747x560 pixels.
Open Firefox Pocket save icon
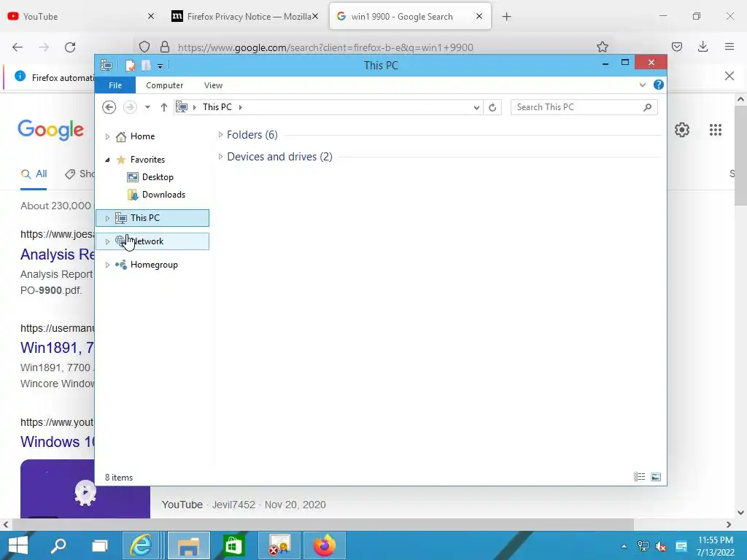[676, 47]
